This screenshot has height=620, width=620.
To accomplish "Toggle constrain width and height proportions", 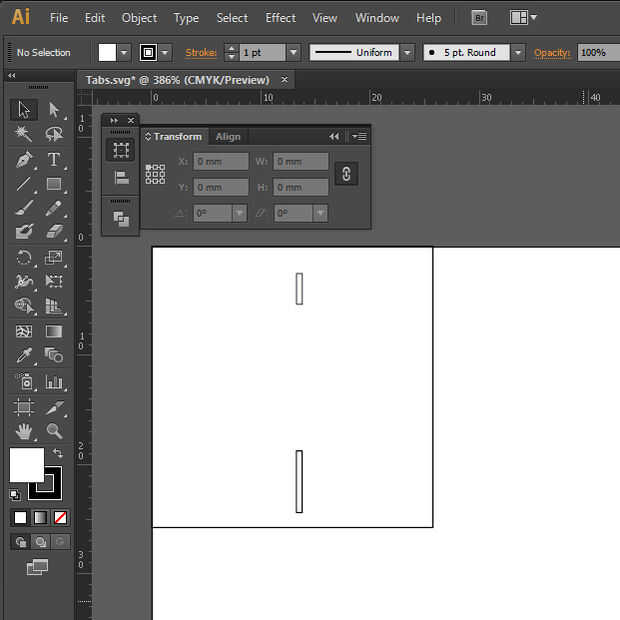I will pyautogui.click(x=346, y=174).
